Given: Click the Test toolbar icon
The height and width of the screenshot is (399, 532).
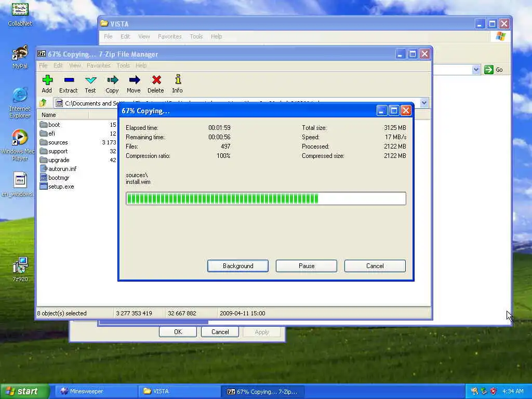Looking at the screenshot, I should pyautogui.click(x=90, y=80).
